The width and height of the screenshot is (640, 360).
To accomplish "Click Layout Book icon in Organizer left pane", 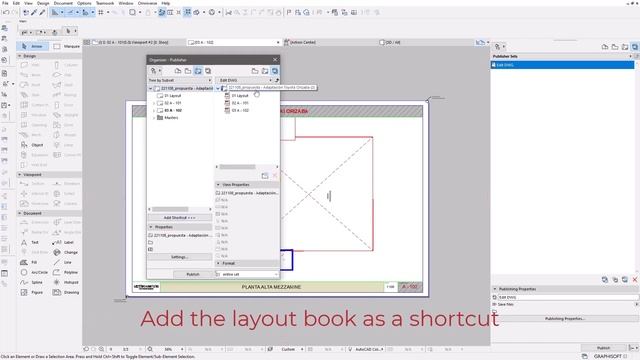I will tap(198, 71).
